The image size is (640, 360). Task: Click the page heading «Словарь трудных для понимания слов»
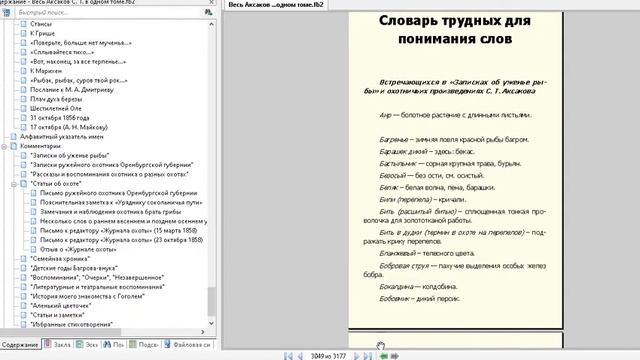(x=455, y=30)
